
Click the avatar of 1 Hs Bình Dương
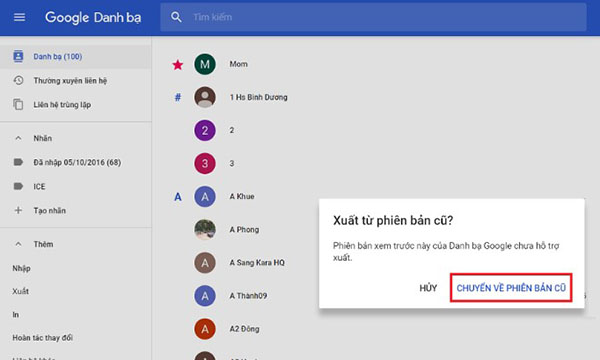coord(205,97)
